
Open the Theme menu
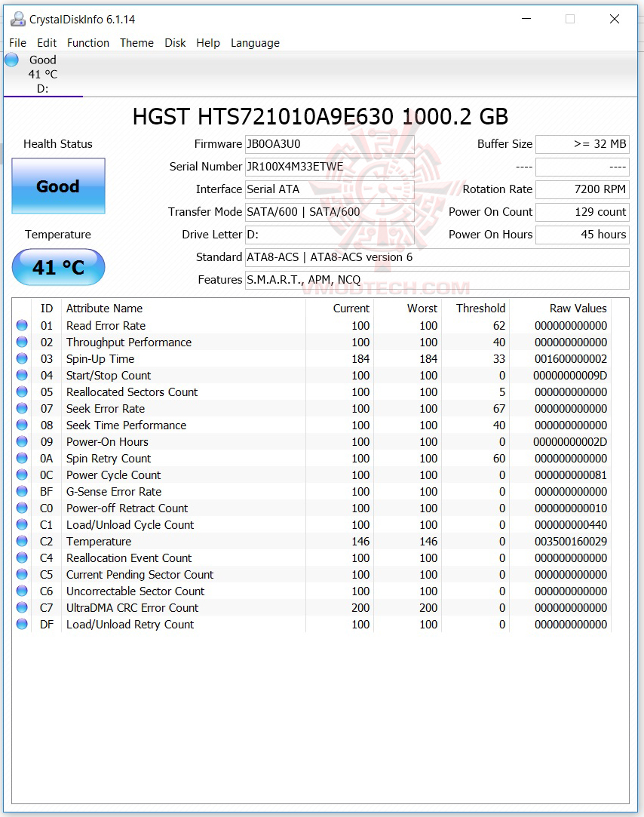click(x=136, y=43)
